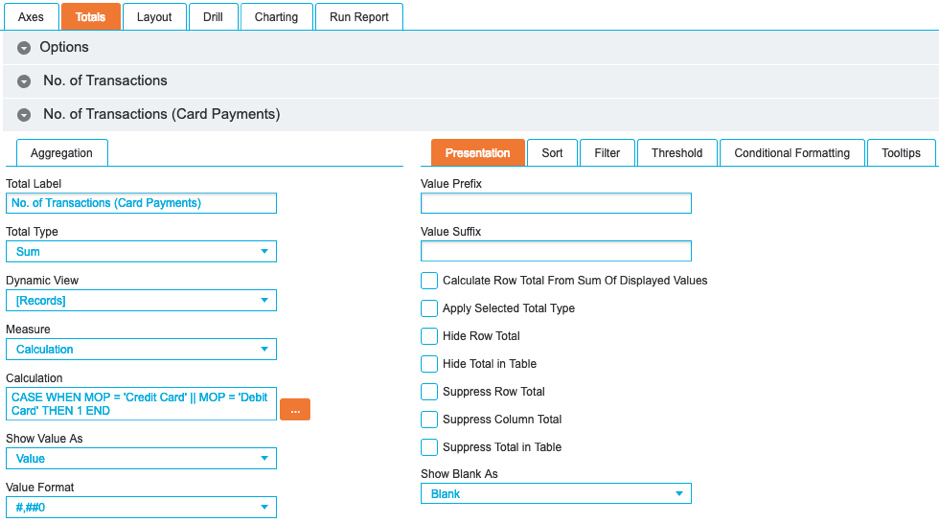The image size is (939, 522).
Task: Enable Apply Selected Total Type
Action: click(x=429, y=308)
